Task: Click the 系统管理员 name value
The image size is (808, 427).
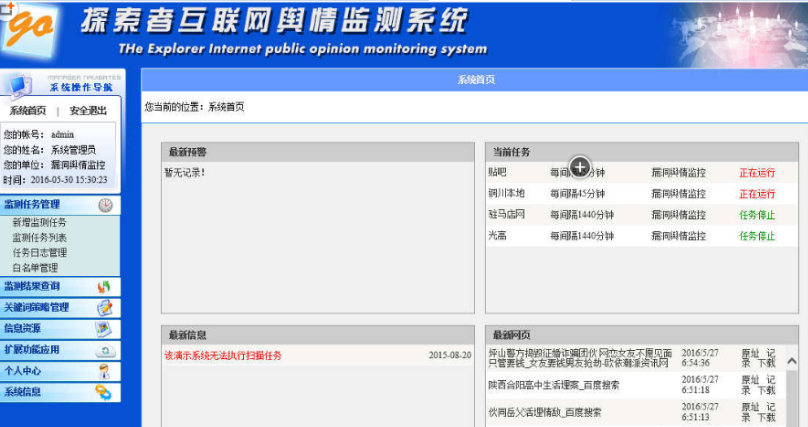Action: coord(73,150)
